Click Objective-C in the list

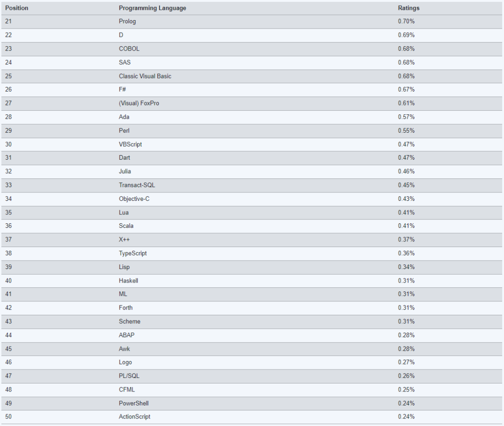tap(134, 199)
